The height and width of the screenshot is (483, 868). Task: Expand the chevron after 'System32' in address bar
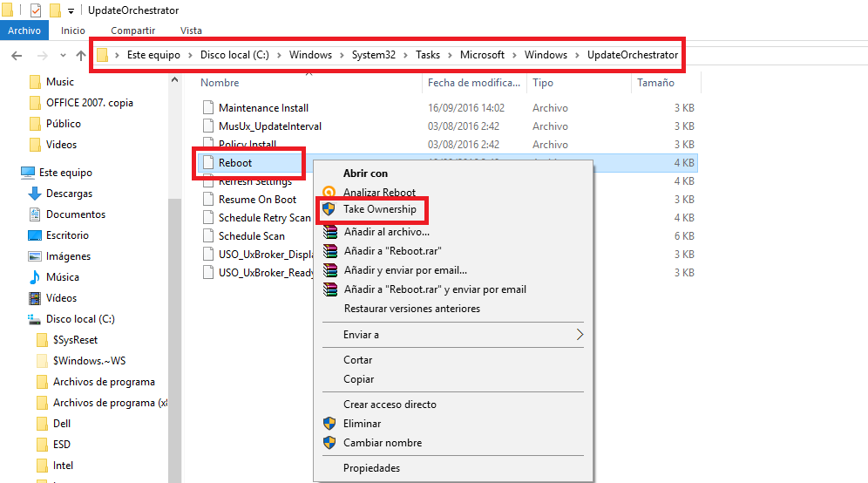coord(406,55)
